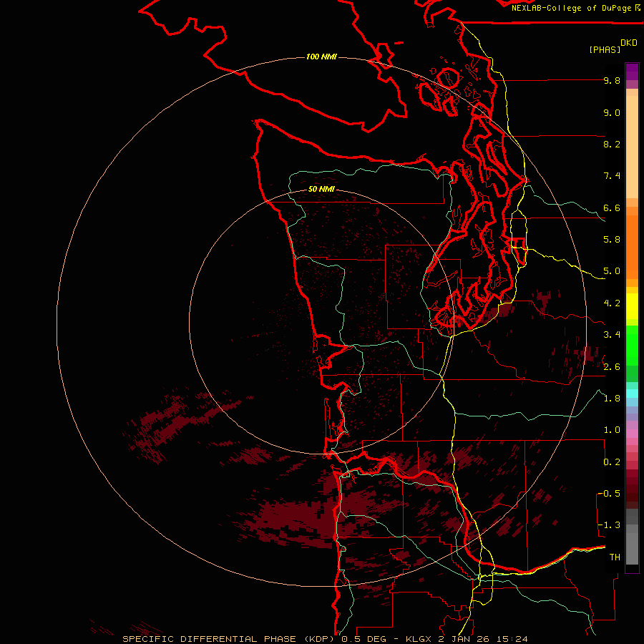Pick the cyan color bar segment near 1.8
Viewport: 644px width, 644px height.
pos(632,394)
